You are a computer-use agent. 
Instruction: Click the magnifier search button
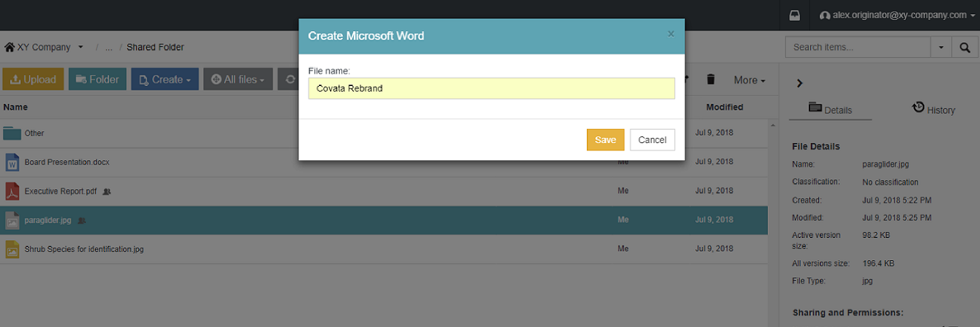[x=964, y=47]
